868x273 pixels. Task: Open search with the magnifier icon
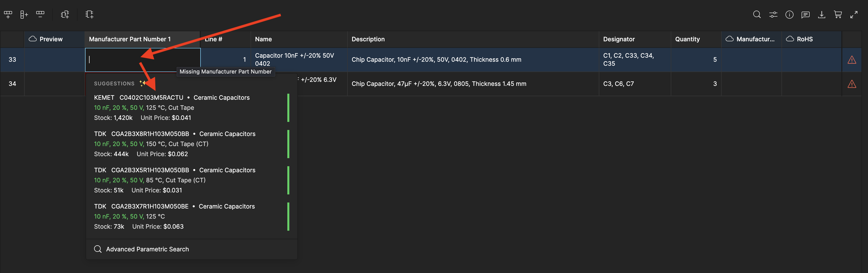(x=757, y=15)
